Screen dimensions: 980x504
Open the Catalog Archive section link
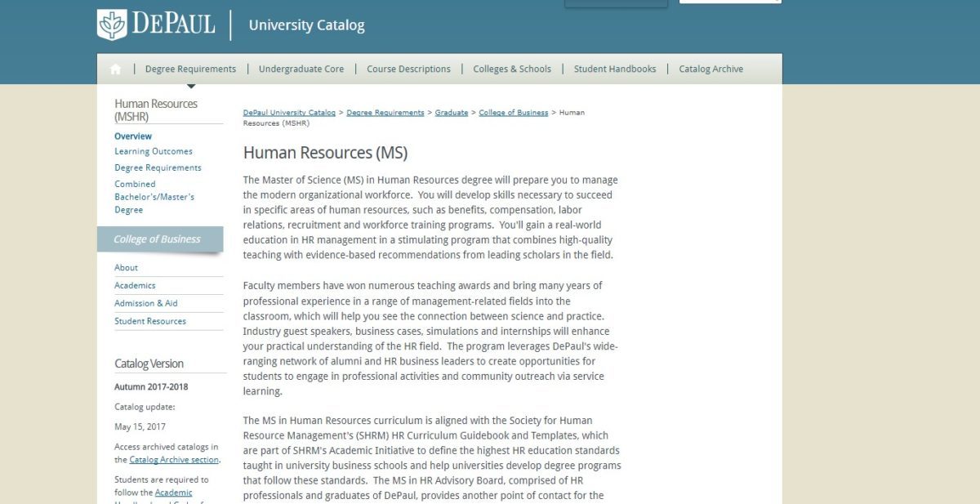click(173, 460)
